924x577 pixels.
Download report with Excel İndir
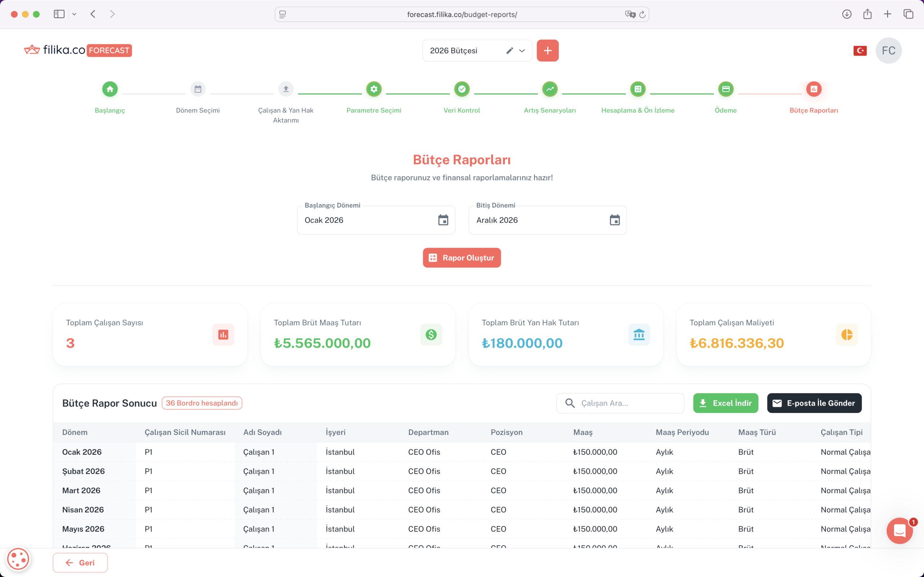pyautogui.click(x=725, y=403)
